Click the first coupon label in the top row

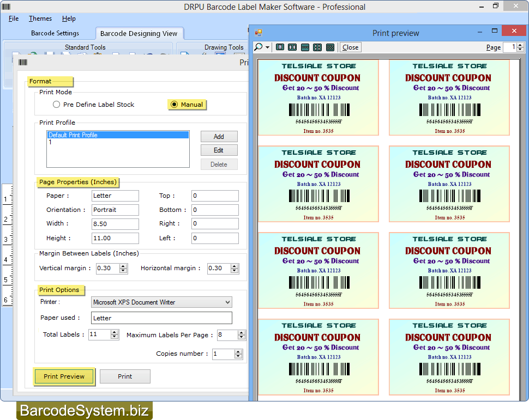point(318,98)
